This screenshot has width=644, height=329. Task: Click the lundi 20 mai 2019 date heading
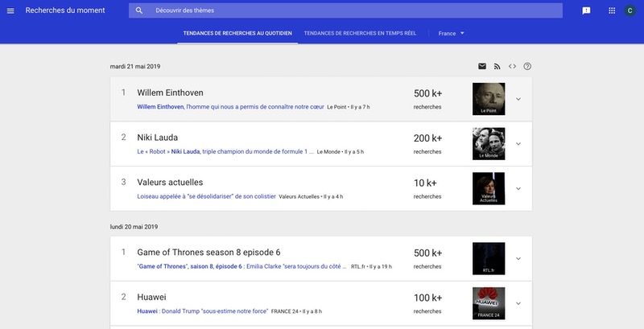pos(134,227)
